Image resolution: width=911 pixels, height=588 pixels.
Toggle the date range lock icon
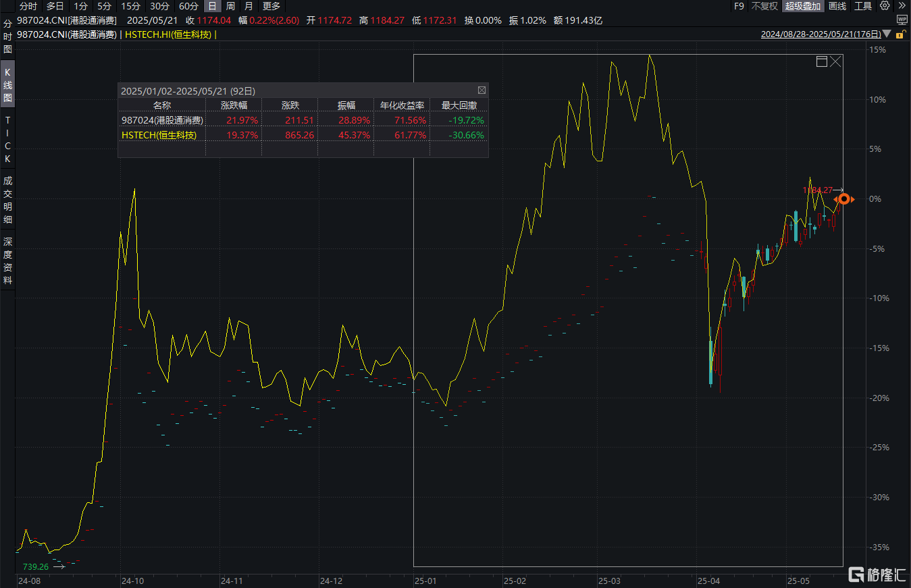click(x=902, y=34)
